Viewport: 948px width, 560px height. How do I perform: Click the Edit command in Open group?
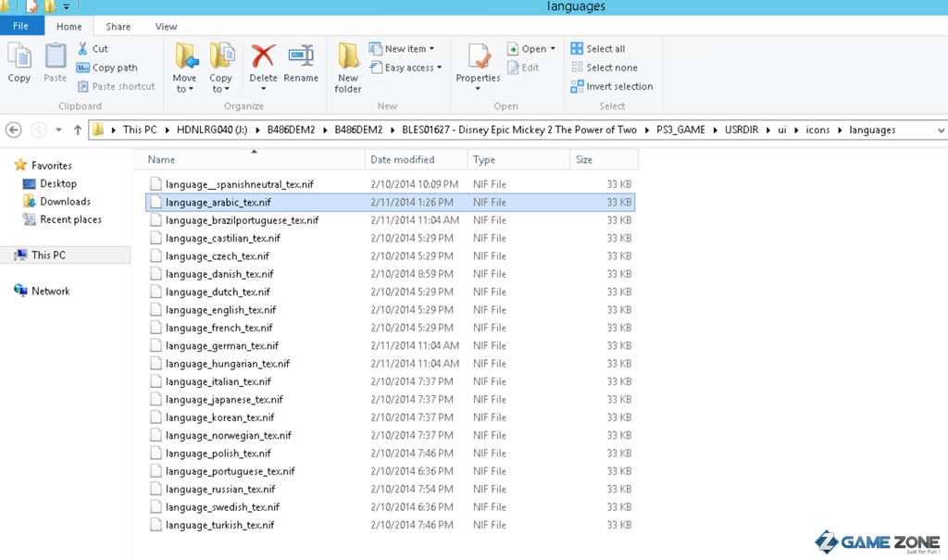pos(523,68)
